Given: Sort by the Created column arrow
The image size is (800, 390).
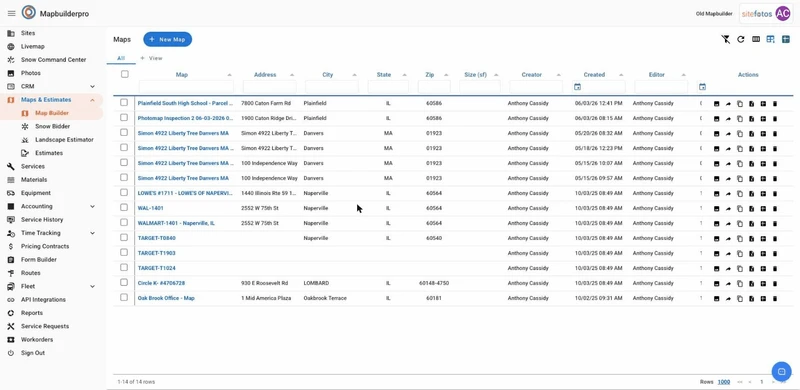Looking at the screenshot, I should [621, 75].
